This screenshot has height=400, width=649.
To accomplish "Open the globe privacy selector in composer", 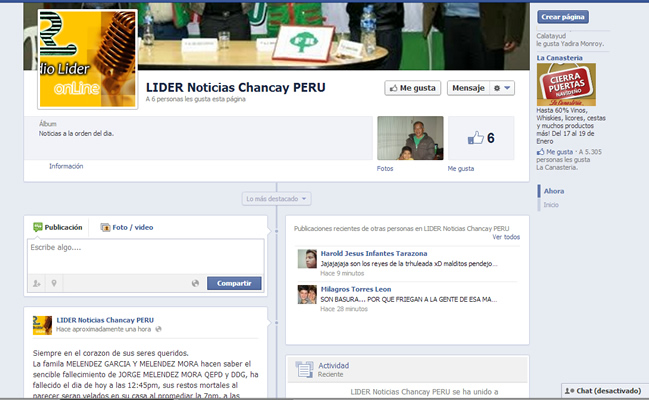I will pos(195,283).
